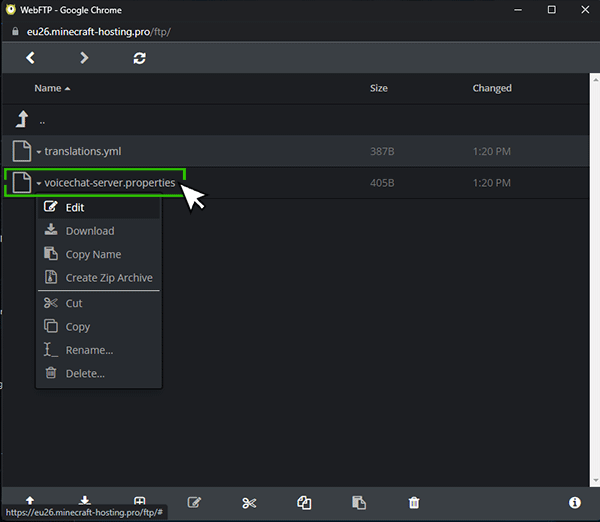Select Rename... in the context menu
The width and height of the screenshot is (600, 522).
click(x=99, y=350)
